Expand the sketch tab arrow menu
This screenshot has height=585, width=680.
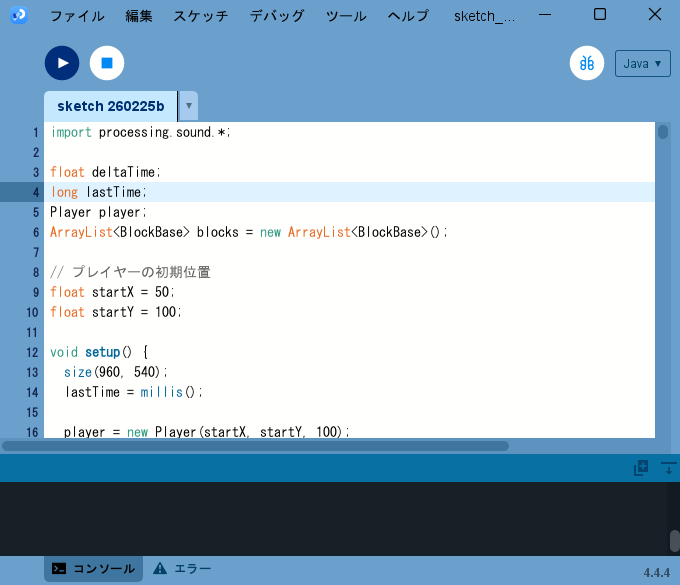[x=188, y=106]
